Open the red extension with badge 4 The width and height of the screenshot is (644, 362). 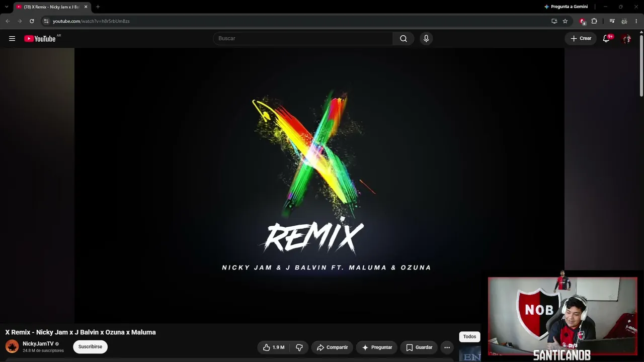(583, 21)
